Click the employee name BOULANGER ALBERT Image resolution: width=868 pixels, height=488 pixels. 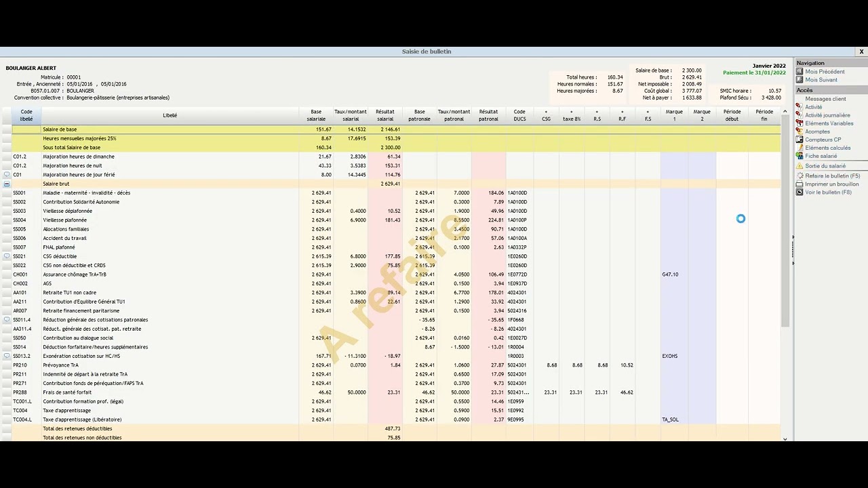tap(31, 68)
